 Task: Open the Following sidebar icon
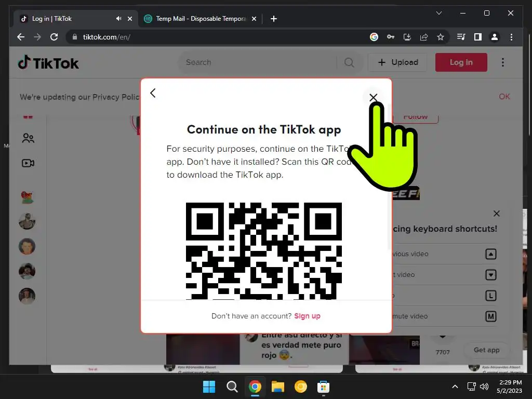click(28, 138)
